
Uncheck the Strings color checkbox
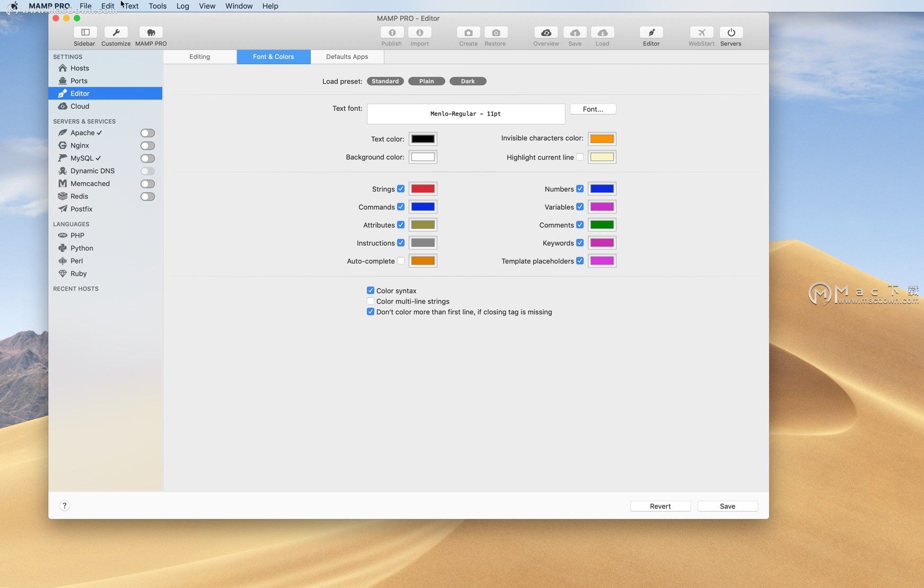401,189
